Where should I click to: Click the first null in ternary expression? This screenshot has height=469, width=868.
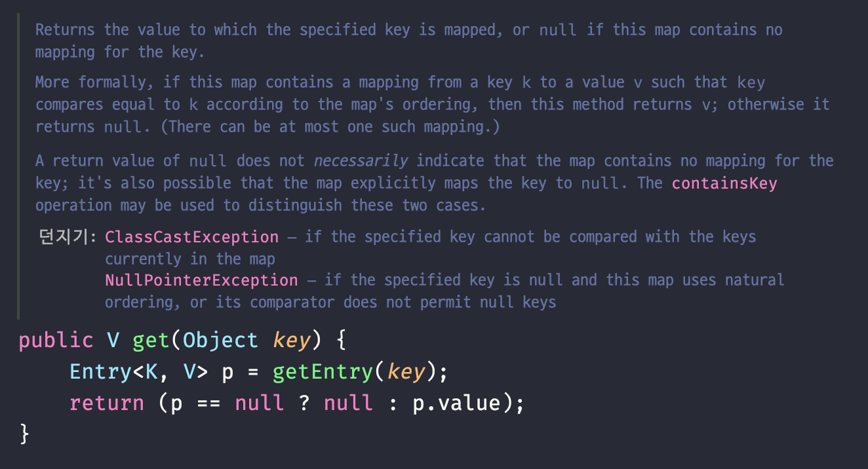259,403
